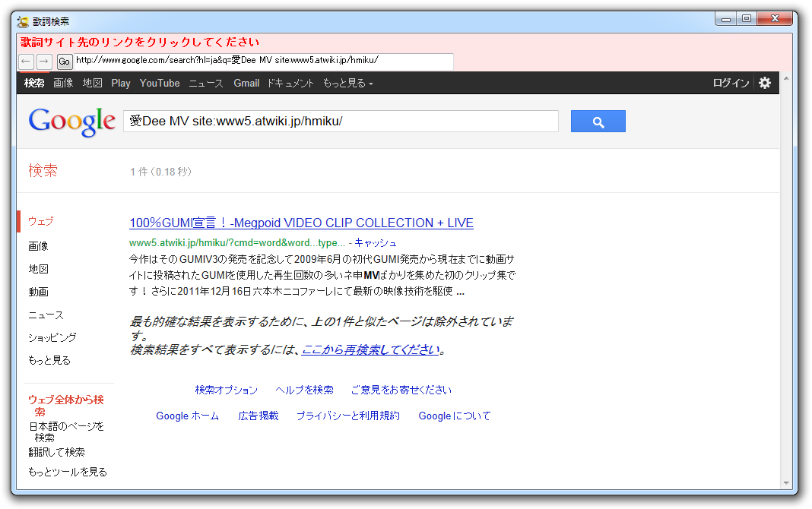Click the 1 件（0.18 秒）result count text
This screenshot has height=509, width=812.
161,172
